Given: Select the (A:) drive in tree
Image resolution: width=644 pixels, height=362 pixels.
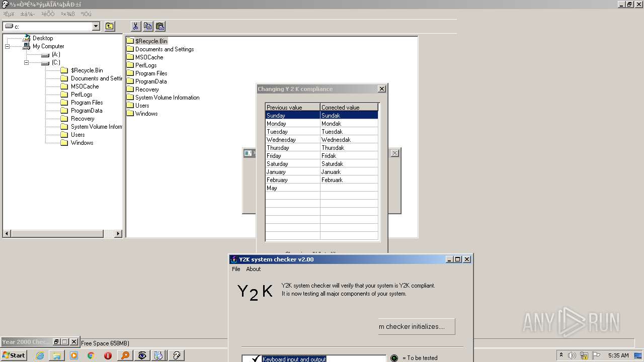Looking at the screenshot, I should (x=56, y=54).
